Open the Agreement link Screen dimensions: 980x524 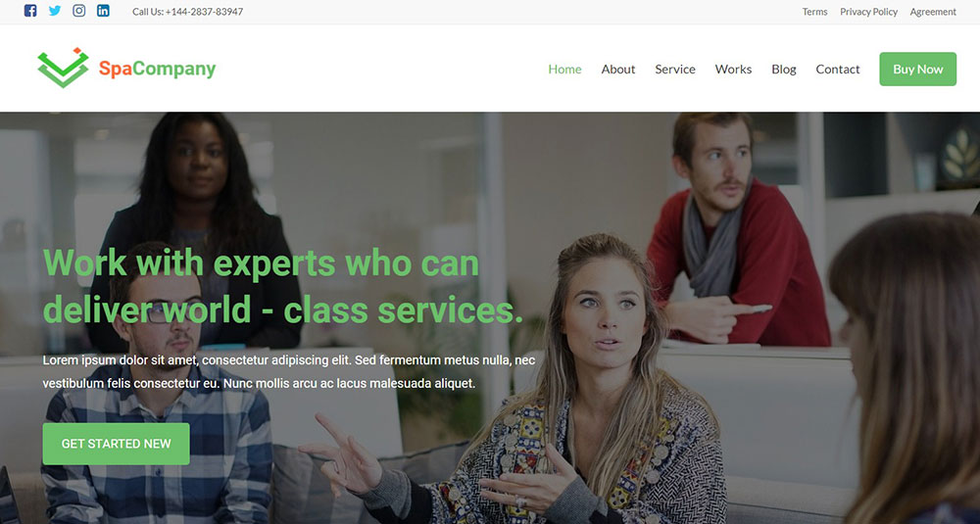click(933, 12)
